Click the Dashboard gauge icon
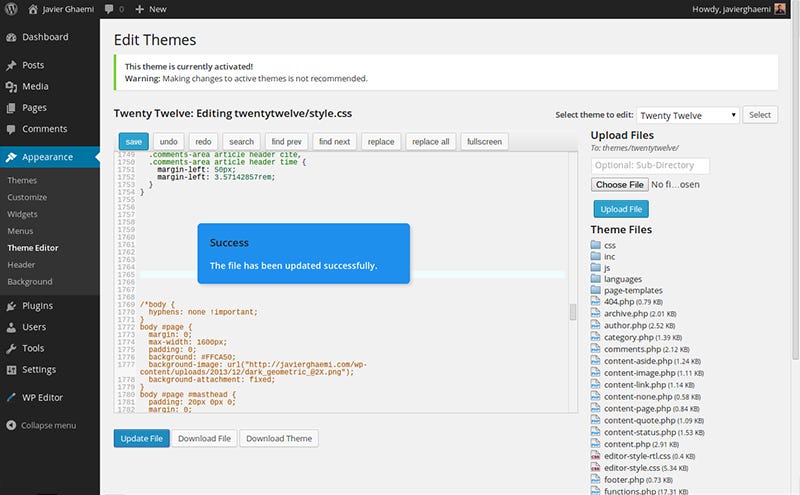 (11, 37)
